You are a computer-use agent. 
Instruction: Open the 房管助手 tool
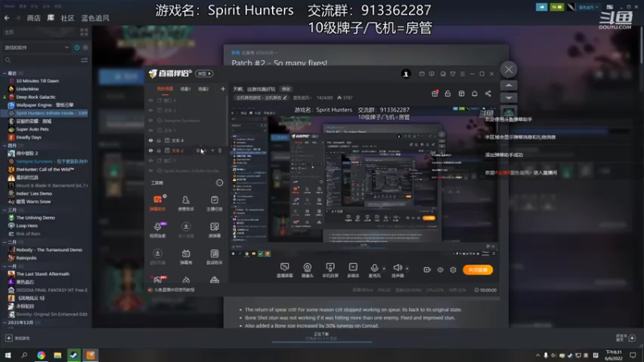(186, 203)
